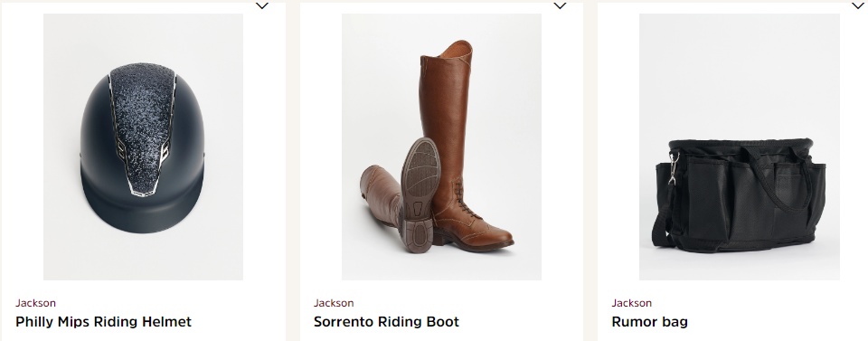The height and width of the screenshot is (341, 868).
Task: Expand the chevron above the Rumor bag card
Action: point(857,5)
